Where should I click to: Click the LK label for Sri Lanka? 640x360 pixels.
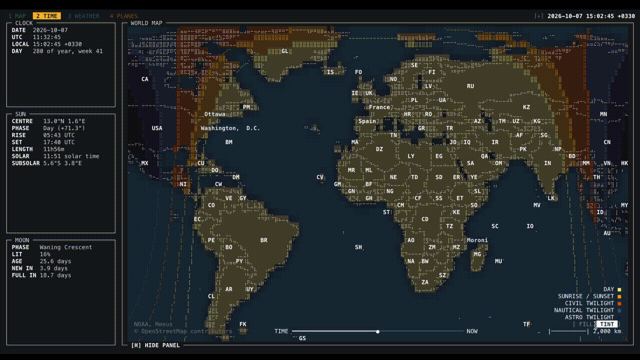tap(551, 198)
